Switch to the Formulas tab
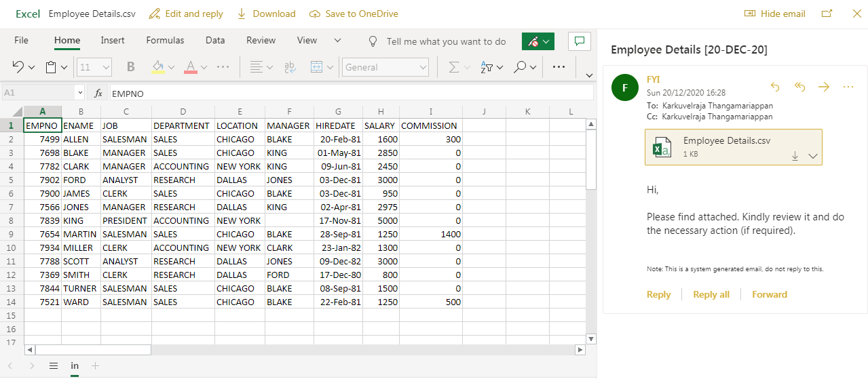Image resolution: width=868 pixels, height=379 pixels. click(165, 41)
